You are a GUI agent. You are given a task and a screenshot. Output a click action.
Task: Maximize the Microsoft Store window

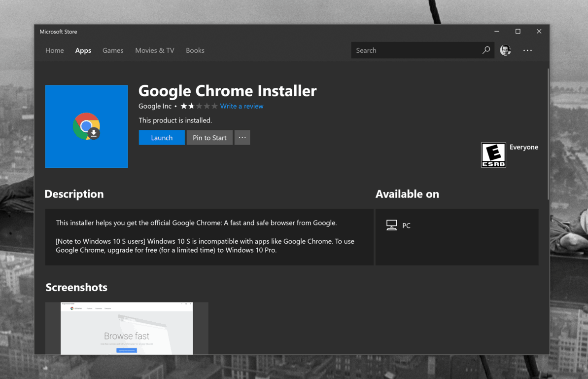pyautogui.click(x=518, y=32)
